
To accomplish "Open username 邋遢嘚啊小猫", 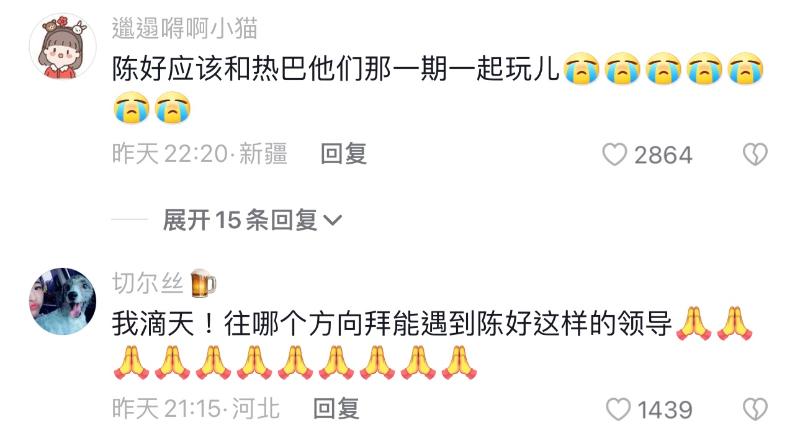I will click(x=185, y=28).
